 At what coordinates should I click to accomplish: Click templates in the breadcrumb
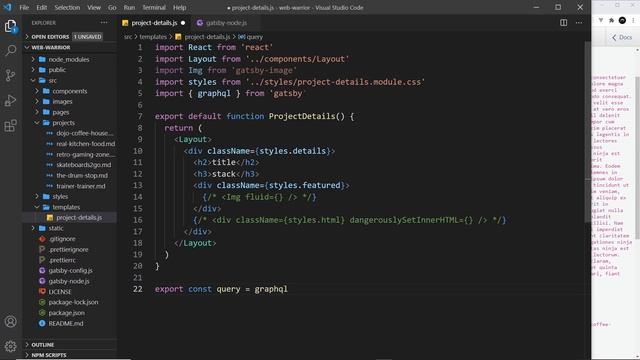click(x=153, y=37)
